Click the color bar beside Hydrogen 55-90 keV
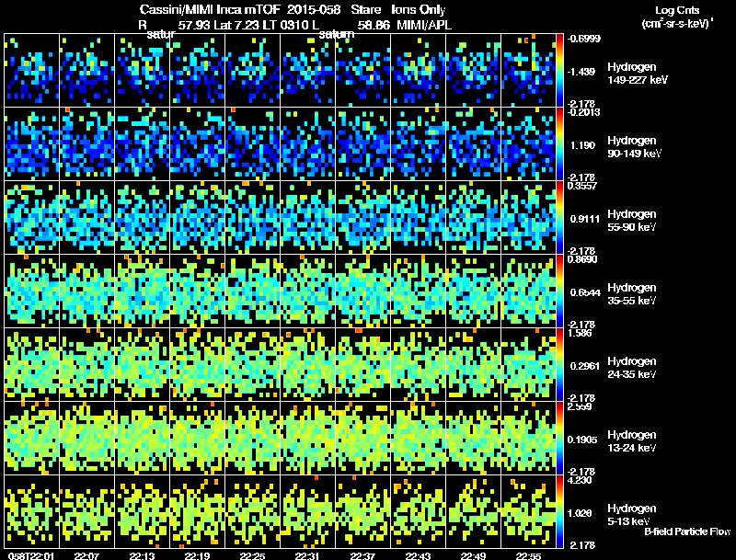Image resolution: width=736 pixels, height=560 pixels. point(559,218)
